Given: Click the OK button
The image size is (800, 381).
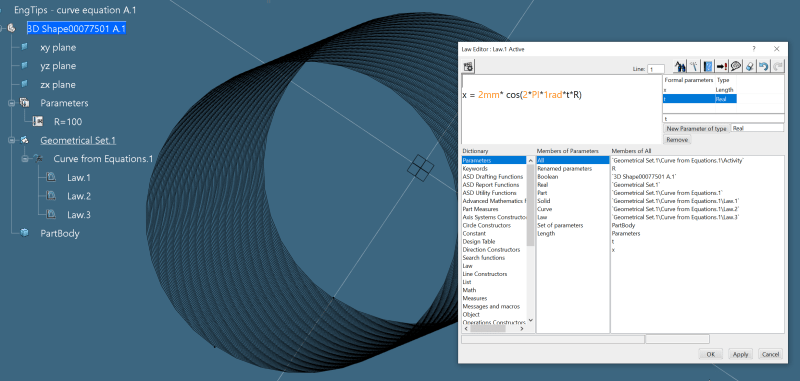Looking at the screenshot, I should (x=711, y=354).
